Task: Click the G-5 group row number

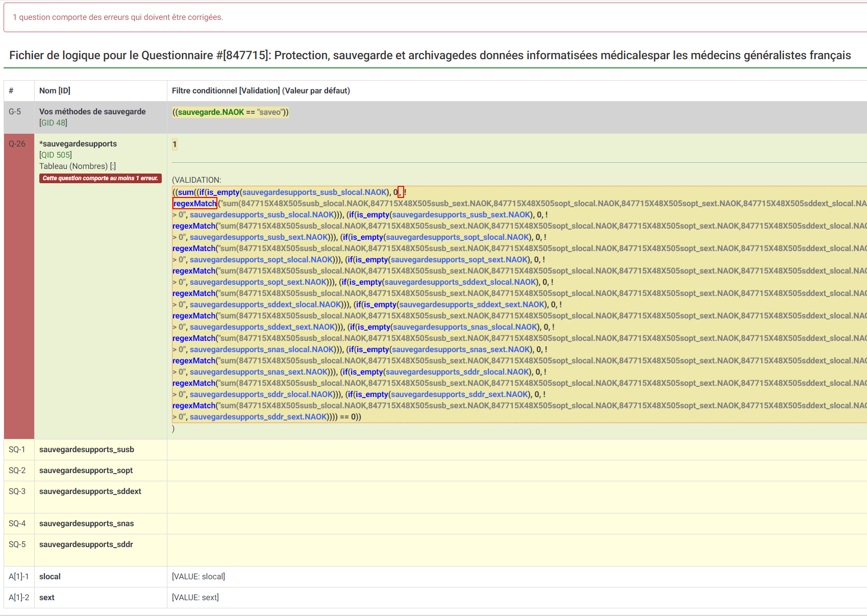Action: 15,112
